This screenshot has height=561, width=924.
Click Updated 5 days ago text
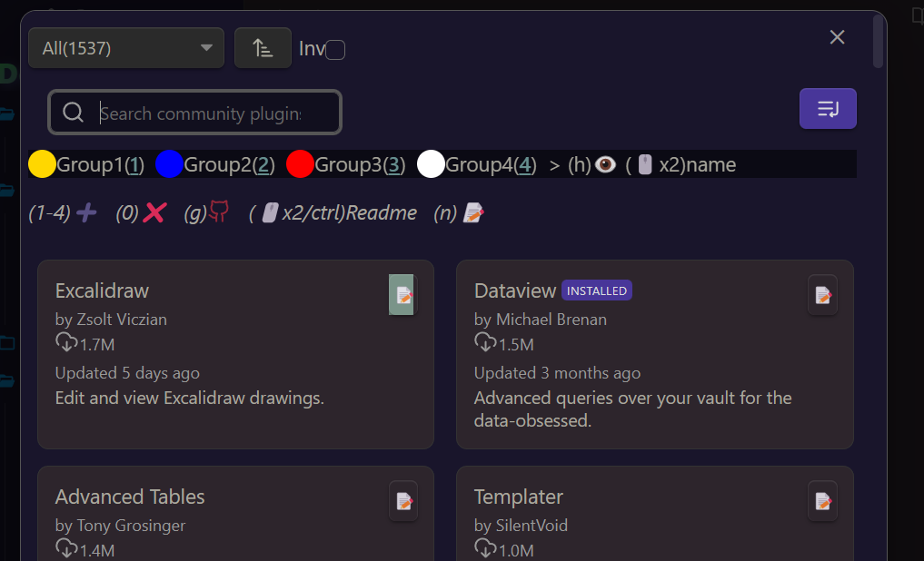point(127,373)
